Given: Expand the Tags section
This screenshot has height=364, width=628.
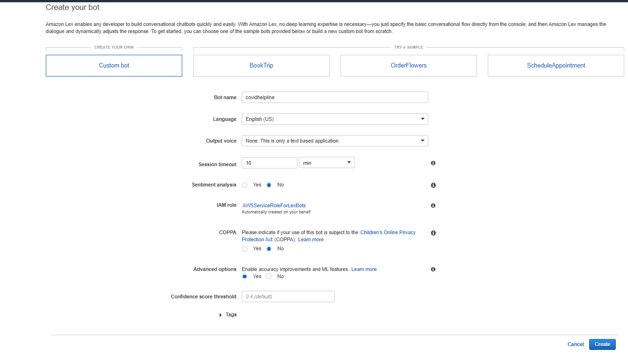Looking at the screenshot, I should point(228,315).
